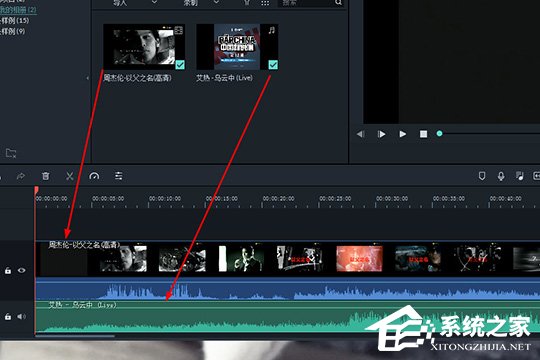Select the 样例 (9) library item
The height and width of the screenshot is (360, 540).
pyautogui.click(x=13, y=31)
